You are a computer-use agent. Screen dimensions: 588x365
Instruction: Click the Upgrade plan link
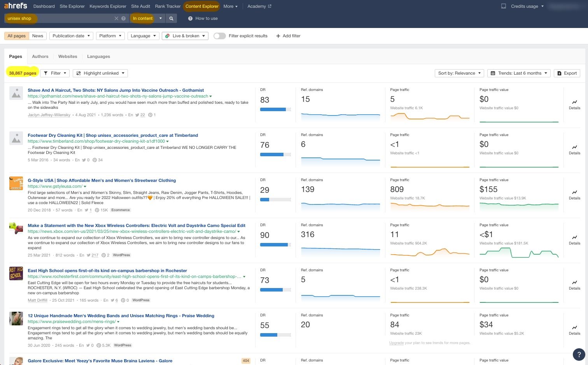pos(396,343)
